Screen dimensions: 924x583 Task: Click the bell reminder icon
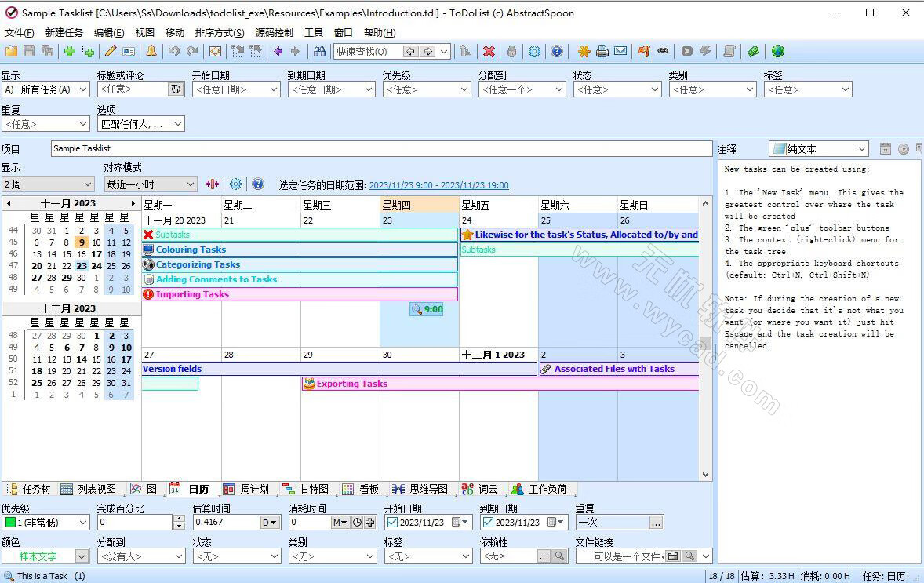tap(151, 52)
